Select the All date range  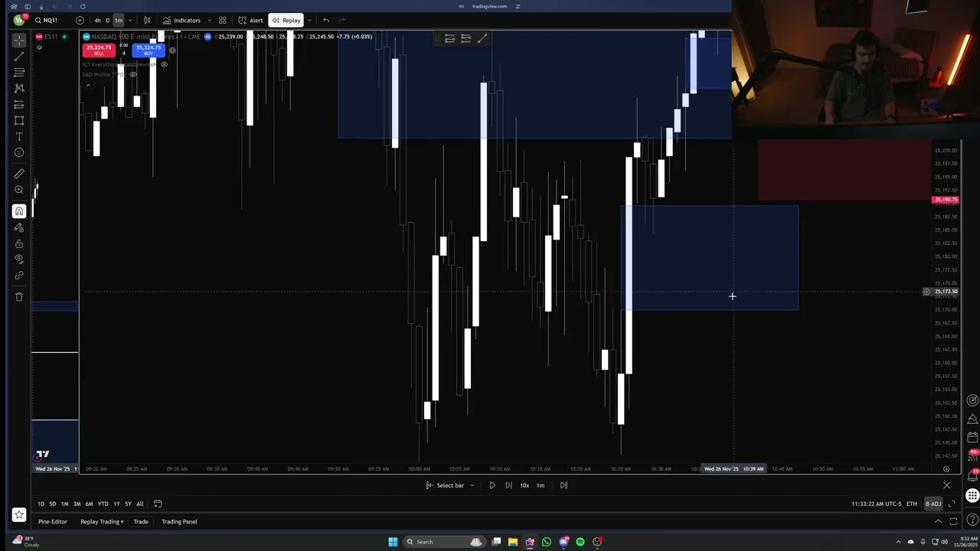pyautogui.click(x=139, y=504)
